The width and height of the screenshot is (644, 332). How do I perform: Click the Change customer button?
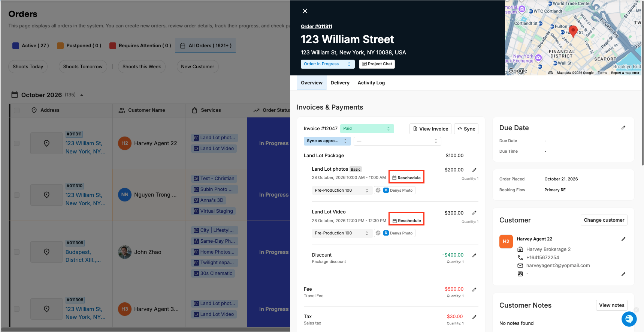pyautogui.click(x=604, y=220)
